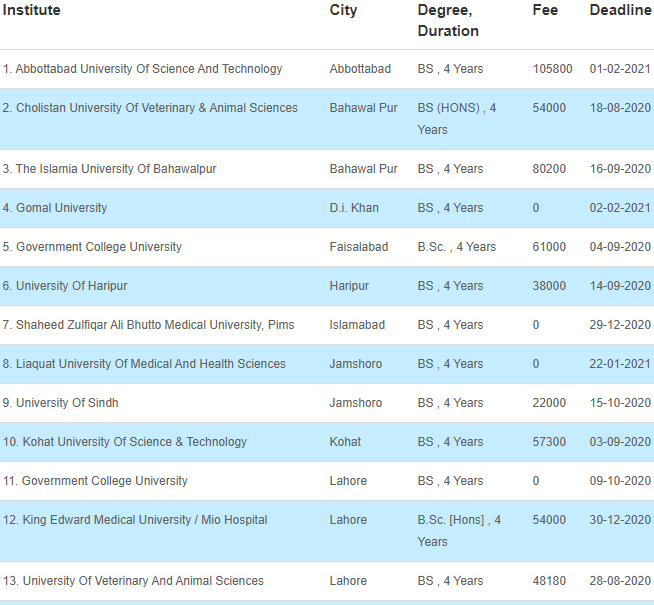
Task: Click the Deadline column header
Action: 621,10
